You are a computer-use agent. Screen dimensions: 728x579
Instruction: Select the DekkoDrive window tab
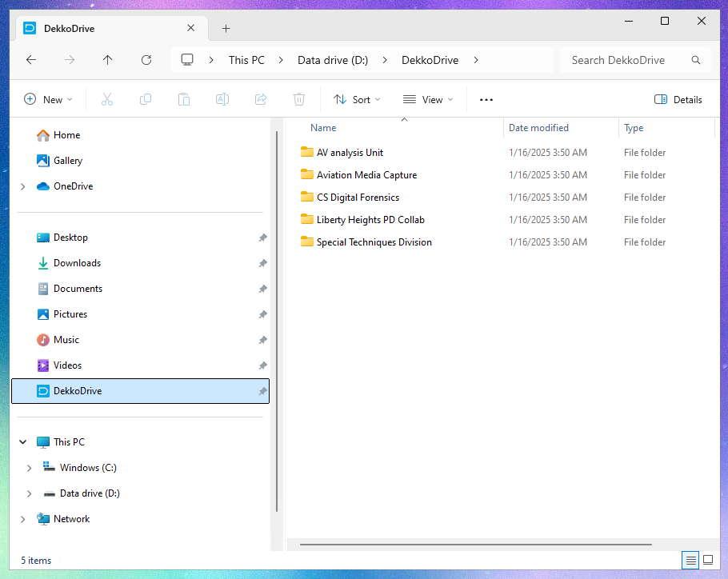click(112, 28)
